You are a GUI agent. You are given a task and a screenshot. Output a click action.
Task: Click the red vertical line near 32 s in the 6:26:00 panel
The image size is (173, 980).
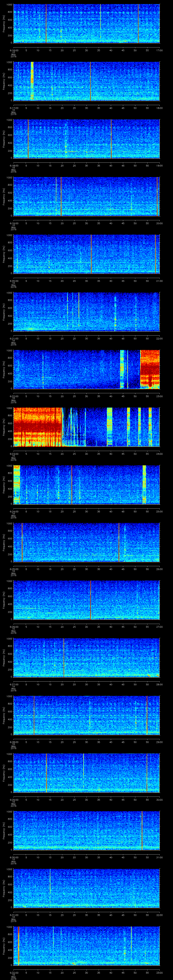click(x=91, y=600)
